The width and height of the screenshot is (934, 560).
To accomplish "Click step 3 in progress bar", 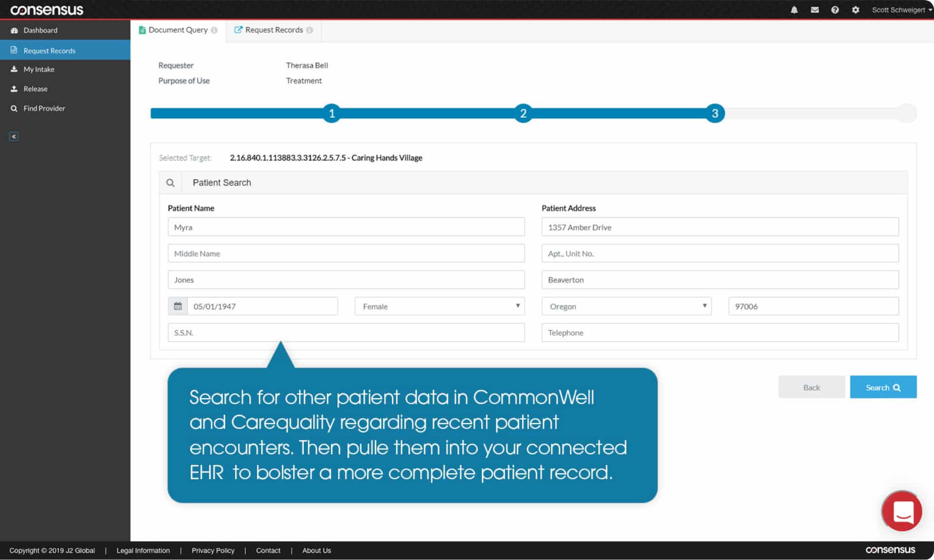I will [x=715, y=113].
